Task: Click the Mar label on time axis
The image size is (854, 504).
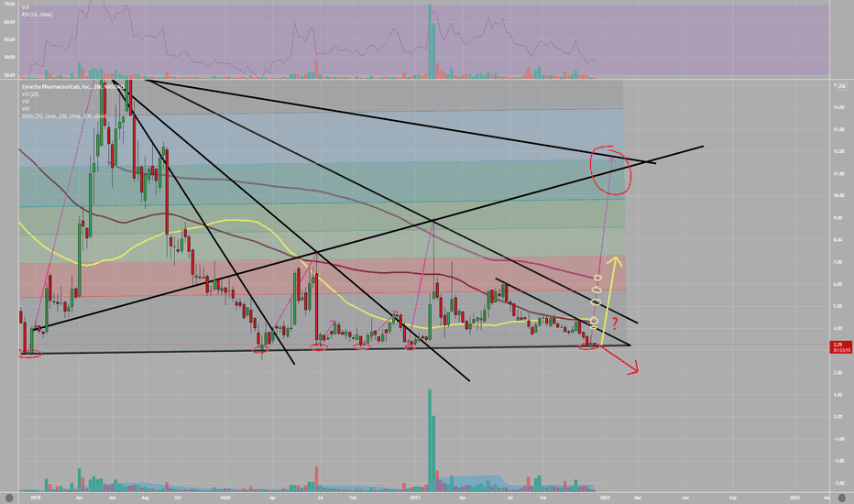Action: click(x=638, y=498)
